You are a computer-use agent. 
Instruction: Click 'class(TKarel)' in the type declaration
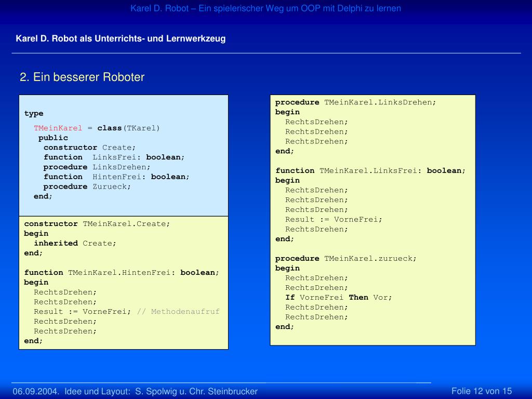coord(128,128)
